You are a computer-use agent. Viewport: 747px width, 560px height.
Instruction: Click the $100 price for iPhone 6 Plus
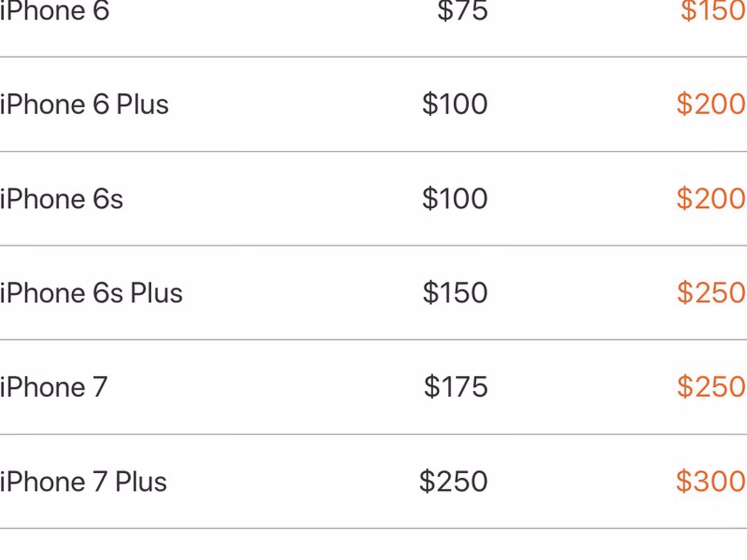coord(455,104)
